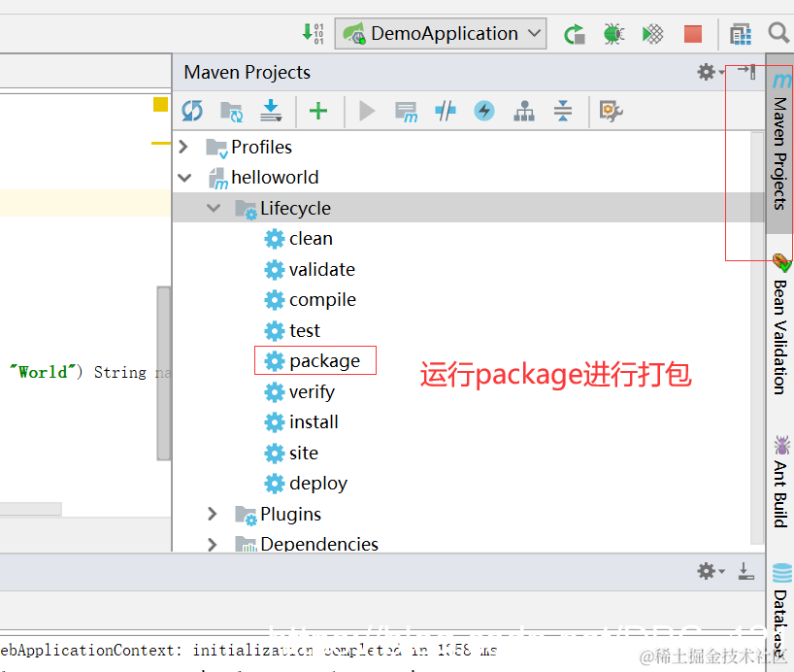Viewport: 794px width, 672px height.
Task: Run selected Maven build
Action: (367, 111)
